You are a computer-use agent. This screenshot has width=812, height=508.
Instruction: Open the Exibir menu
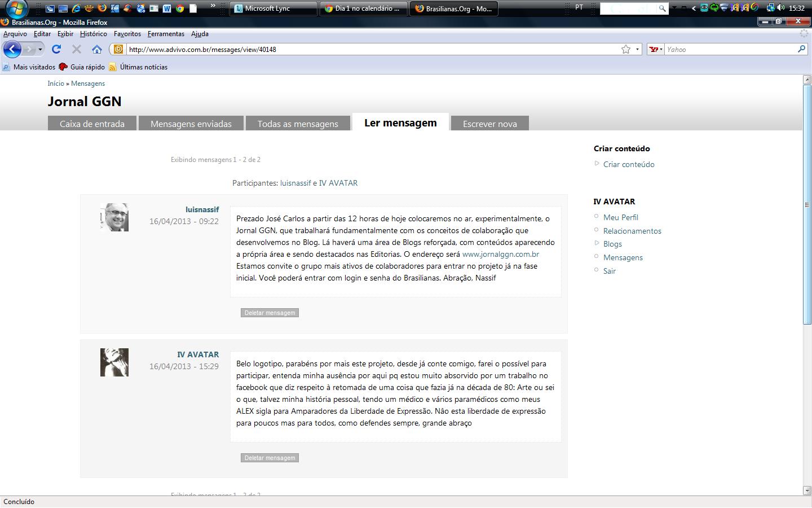point(65,34)
